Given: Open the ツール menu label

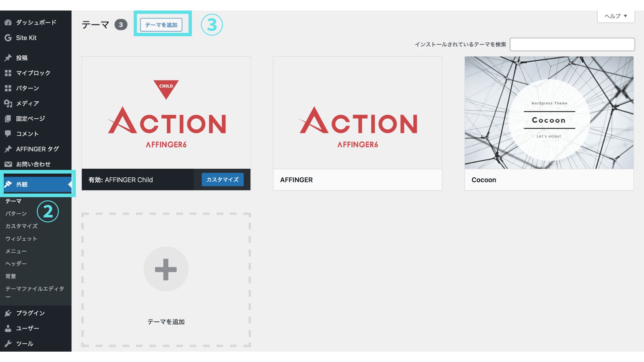Looking at the screenshot, I should pos(25,344).
